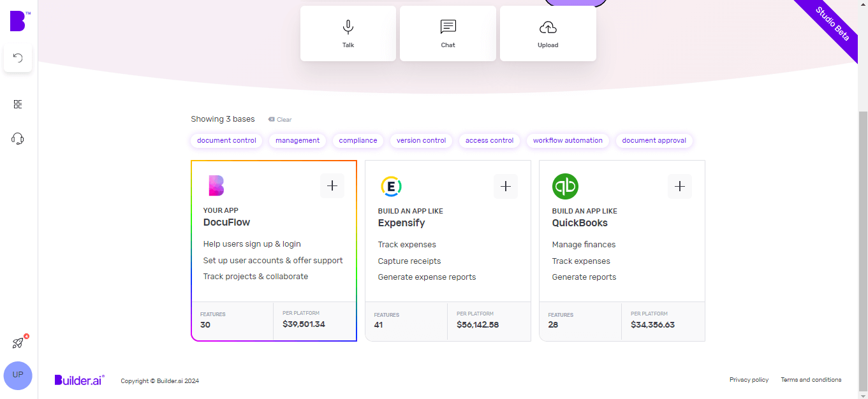Select the Upload cloud option
This screenshot has width=868, height=399.
547,33
